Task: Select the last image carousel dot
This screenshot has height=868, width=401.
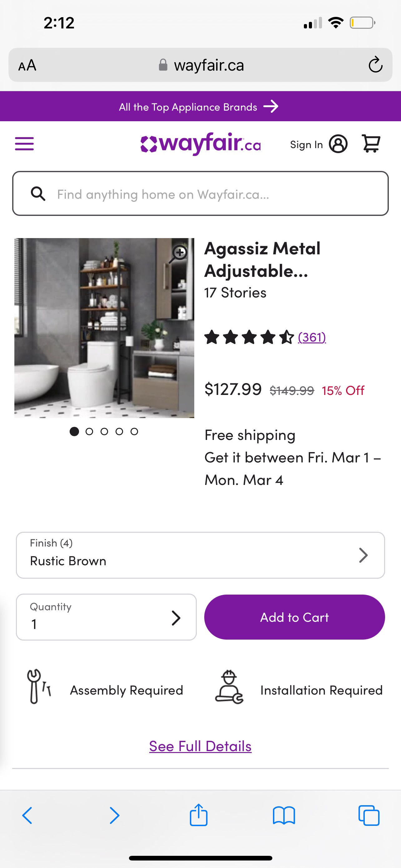Action: 134,432
